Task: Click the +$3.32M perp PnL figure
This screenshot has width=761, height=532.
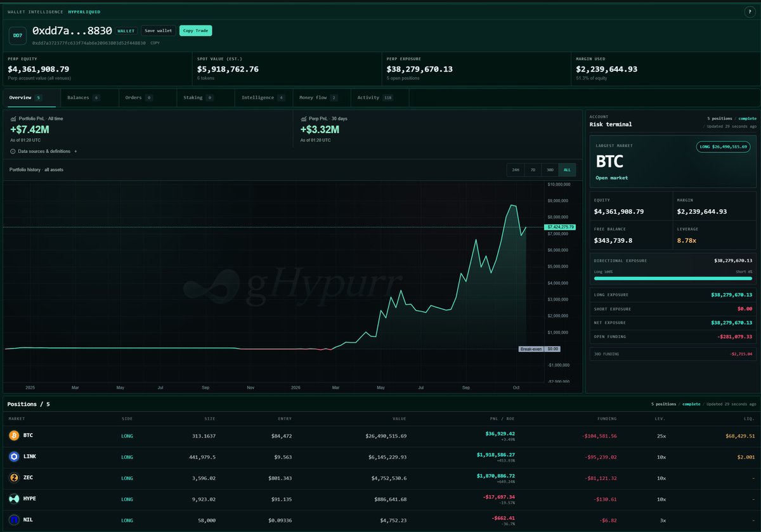Action: (x=320, y=130)
